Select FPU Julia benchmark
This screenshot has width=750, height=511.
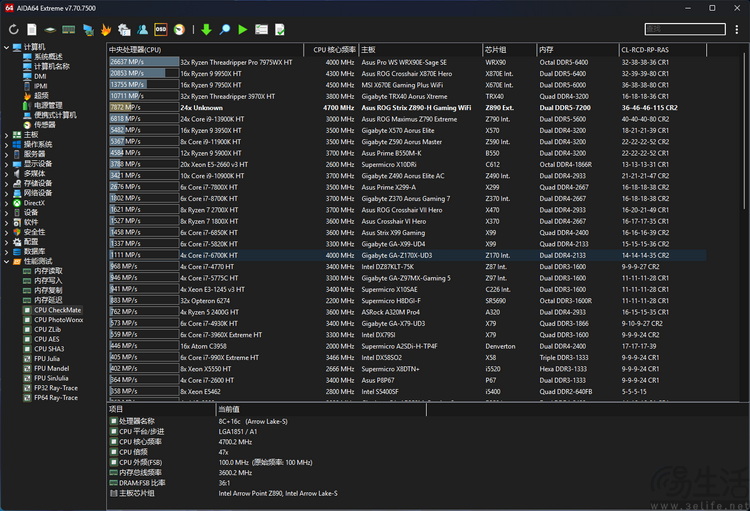[x=46, y=359]
